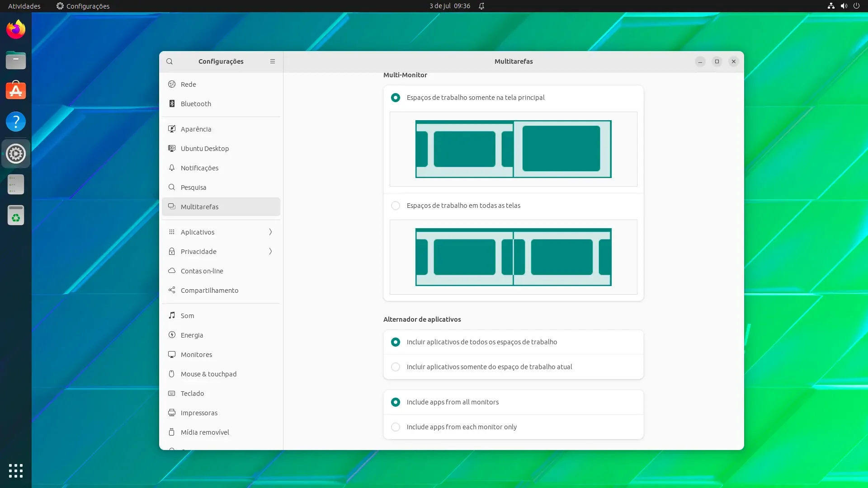Click the Mídia removível icon

pos(172,432)
